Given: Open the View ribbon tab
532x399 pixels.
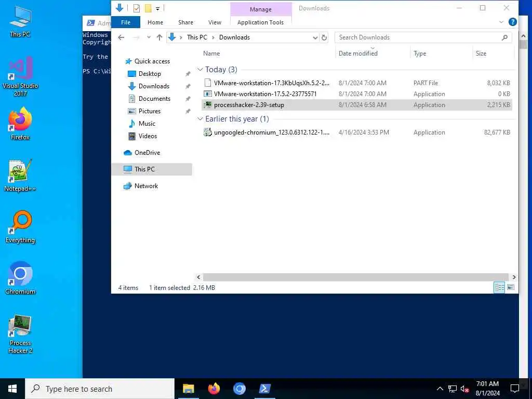Looking at the screenshot, I should point(215,22).
